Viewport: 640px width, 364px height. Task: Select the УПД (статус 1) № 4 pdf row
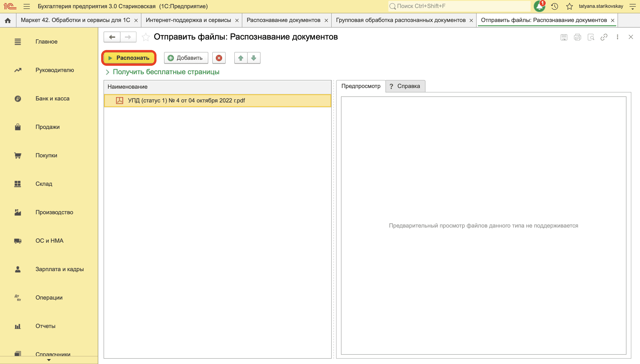pos(217,100)
